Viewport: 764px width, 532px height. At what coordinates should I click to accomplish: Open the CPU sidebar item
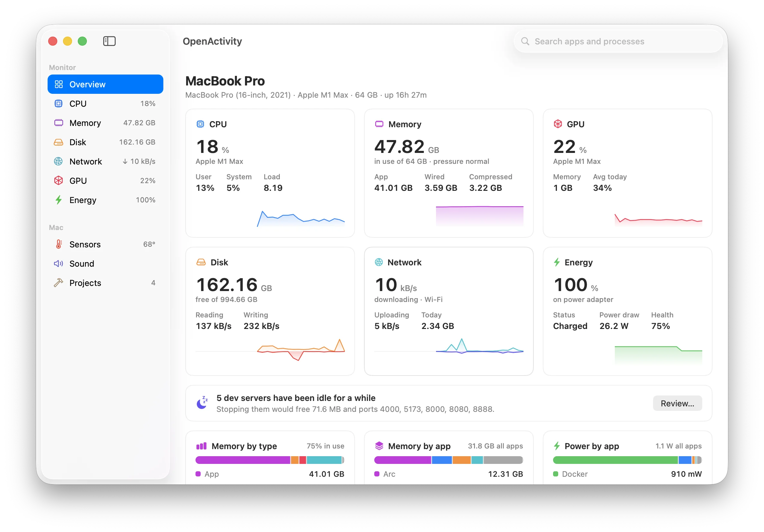(105, 103)
